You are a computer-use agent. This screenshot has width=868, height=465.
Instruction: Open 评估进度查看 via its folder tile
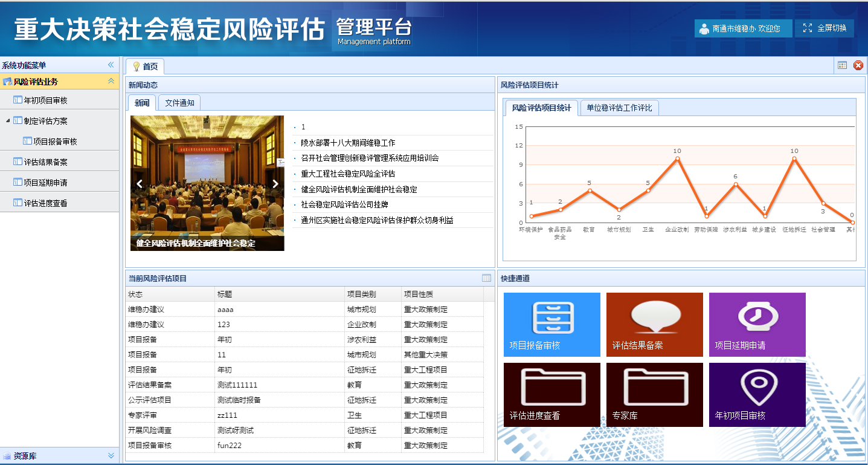pos(550,394)
